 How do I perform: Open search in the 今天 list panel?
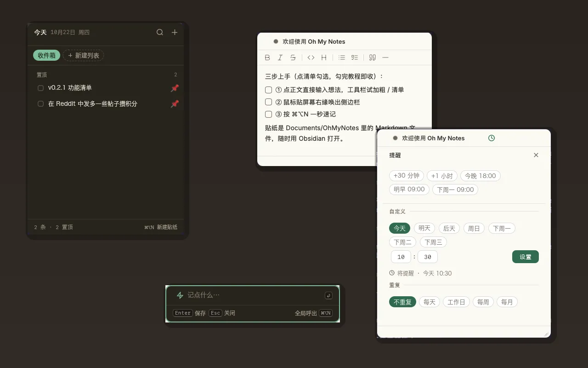tap(160, 32)
